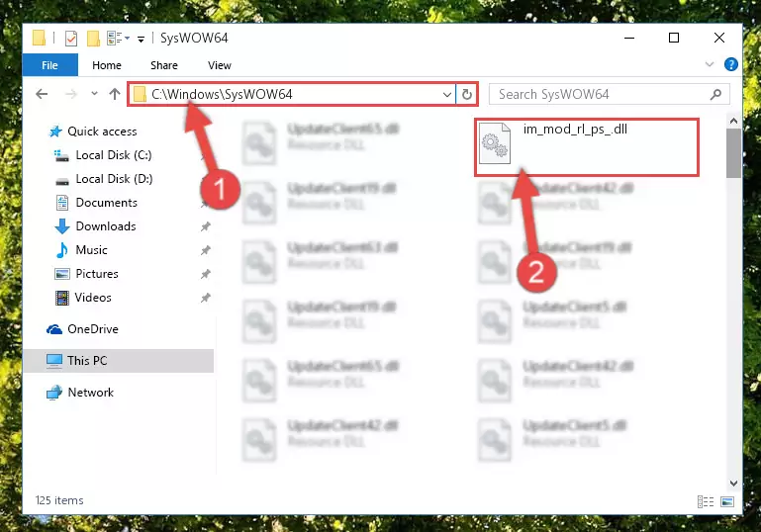The width and height of the screenshot is (761, 532).
Task: Switch to large icons view button
Action: tap(727, 501)
